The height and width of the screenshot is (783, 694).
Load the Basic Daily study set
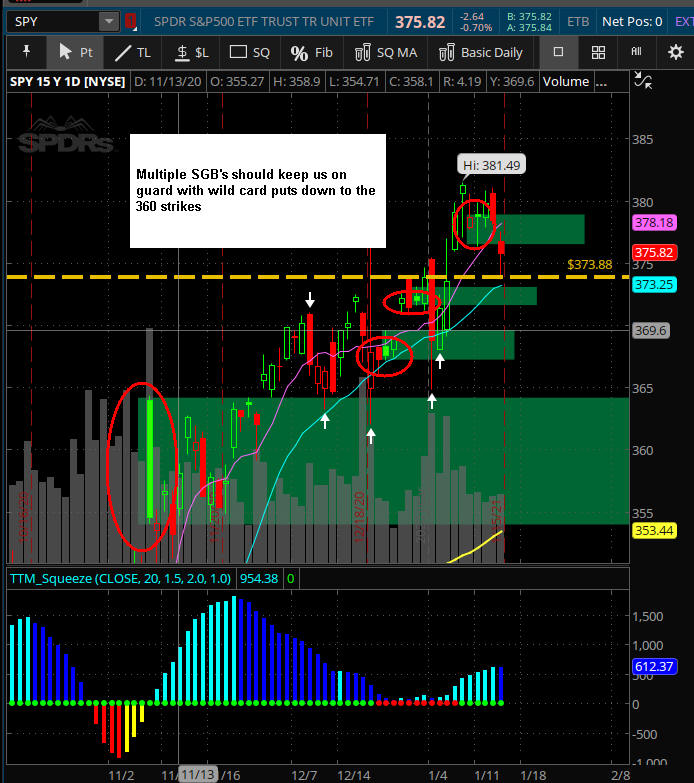[x=481, y=52]
